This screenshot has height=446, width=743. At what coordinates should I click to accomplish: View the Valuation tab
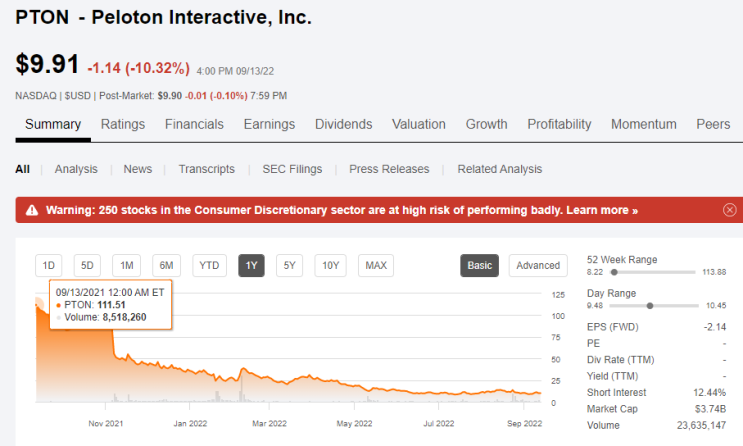coord(419,124)
